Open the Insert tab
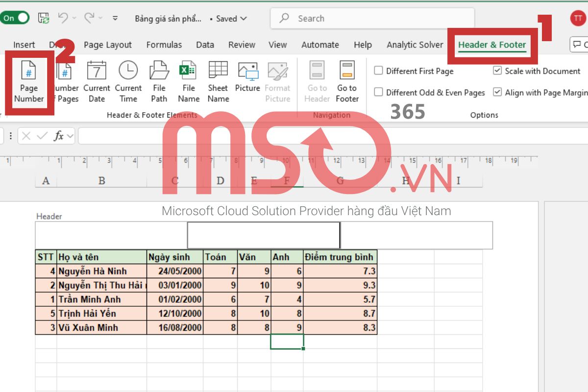The image size is (588, 392). (x=24, y=45)
